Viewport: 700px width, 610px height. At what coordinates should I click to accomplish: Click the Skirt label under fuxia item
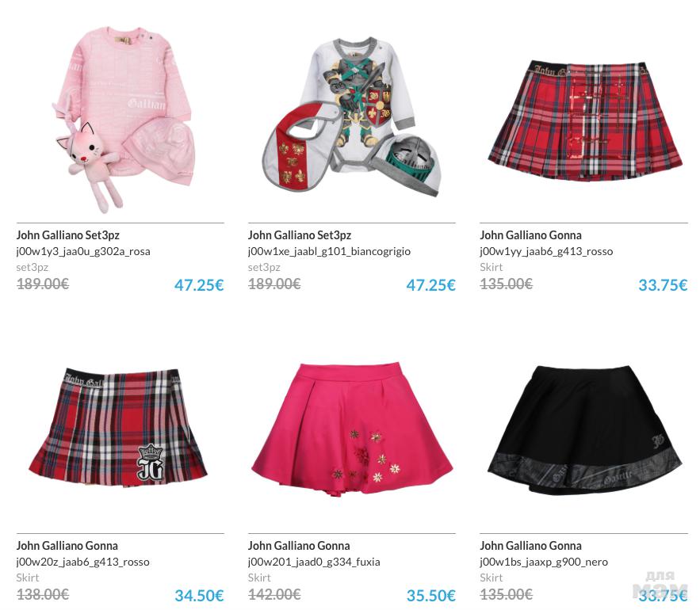coord(259,578)
